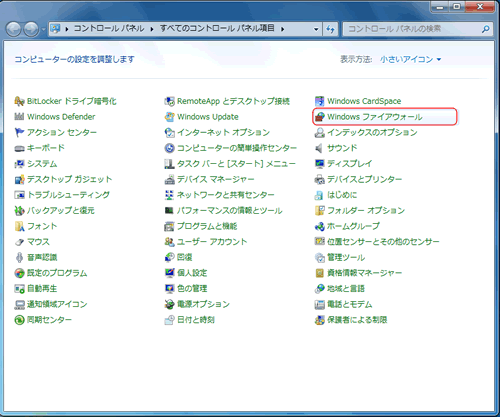Open the 色の管理 link
Screen dimensions: 500x417
point(192,289)
